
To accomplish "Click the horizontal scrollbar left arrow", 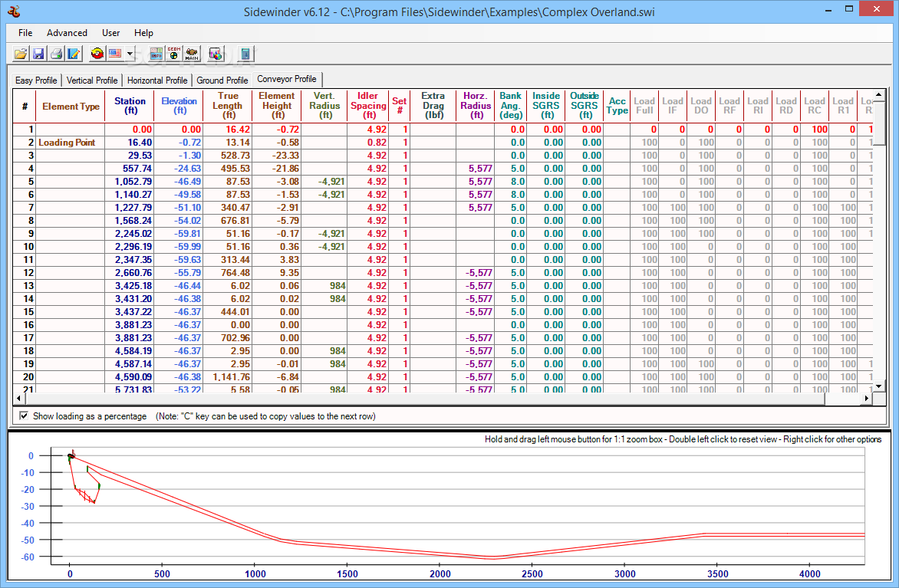I will (x=18, y=398).
